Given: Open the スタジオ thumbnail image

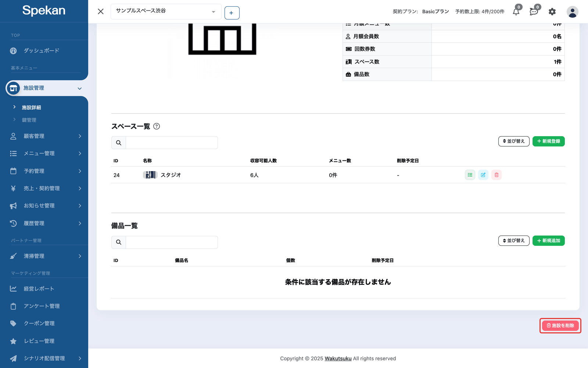Looking at the screenshot, I should tap(150, 175).
